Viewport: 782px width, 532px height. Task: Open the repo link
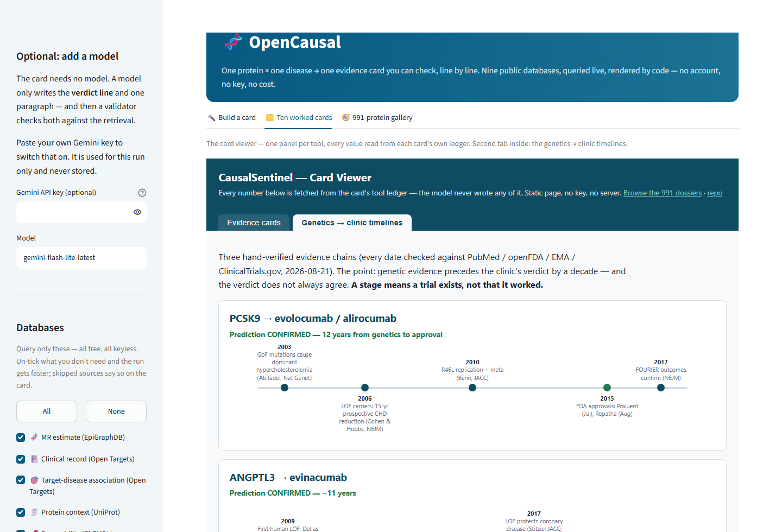pos(715,193)
